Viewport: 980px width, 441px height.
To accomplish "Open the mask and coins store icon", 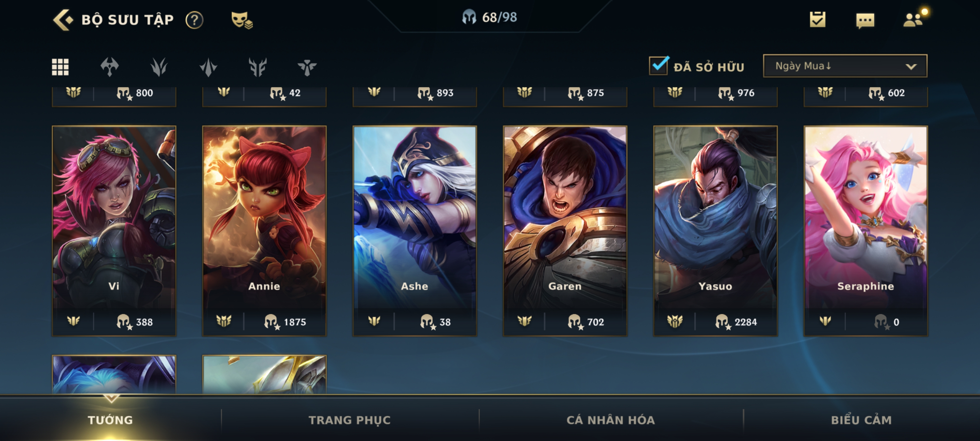I will [242, 20].
